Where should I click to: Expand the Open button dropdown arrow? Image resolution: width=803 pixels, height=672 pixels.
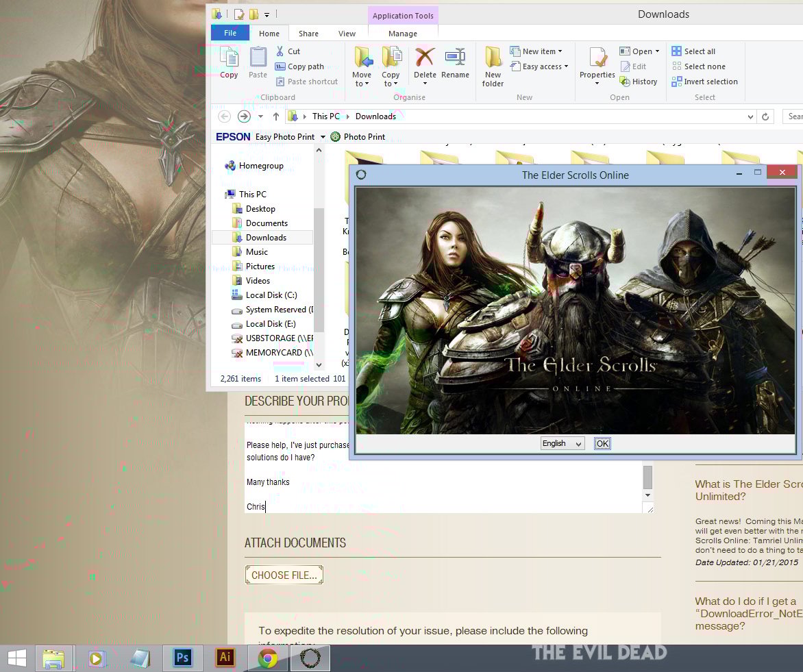(658, 51)
